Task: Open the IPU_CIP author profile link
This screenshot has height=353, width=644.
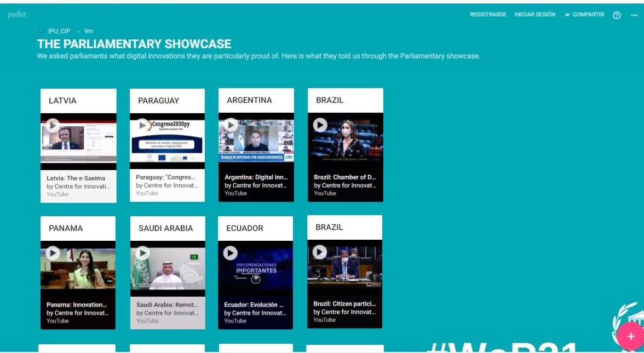Action: click(x=59, y=31)
